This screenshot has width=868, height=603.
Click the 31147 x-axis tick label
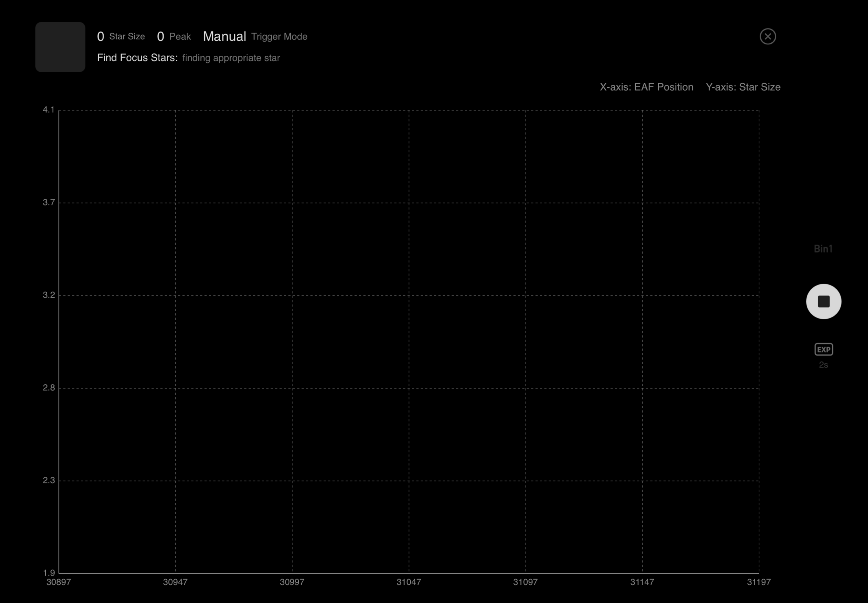coord(642,582)
